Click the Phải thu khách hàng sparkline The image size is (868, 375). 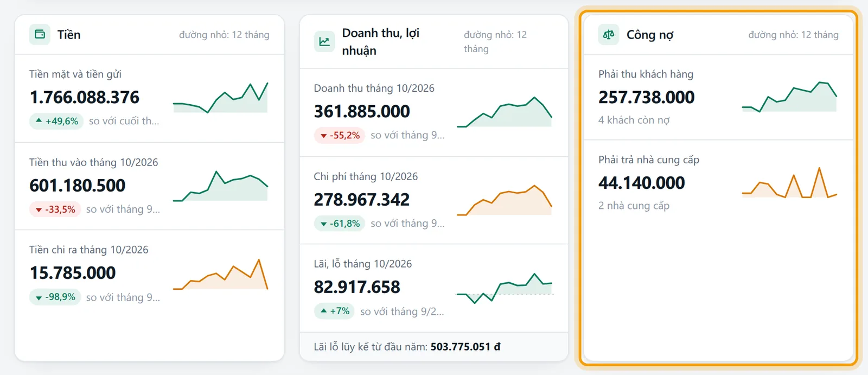click(x=789, y=97)
